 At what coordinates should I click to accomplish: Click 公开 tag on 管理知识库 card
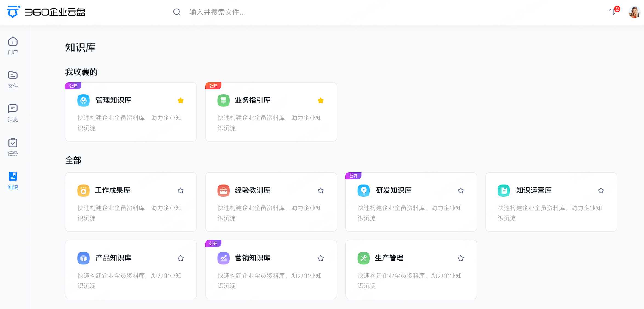tap(73, 86)
